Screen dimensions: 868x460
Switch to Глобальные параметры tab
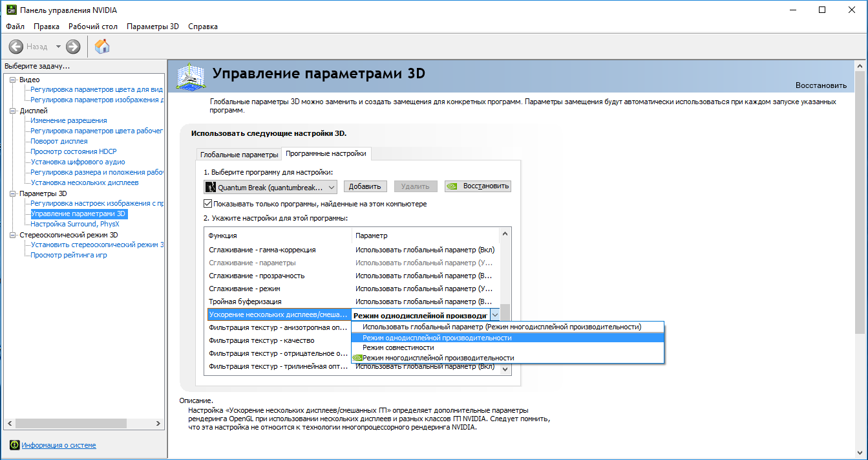[238, 155]
